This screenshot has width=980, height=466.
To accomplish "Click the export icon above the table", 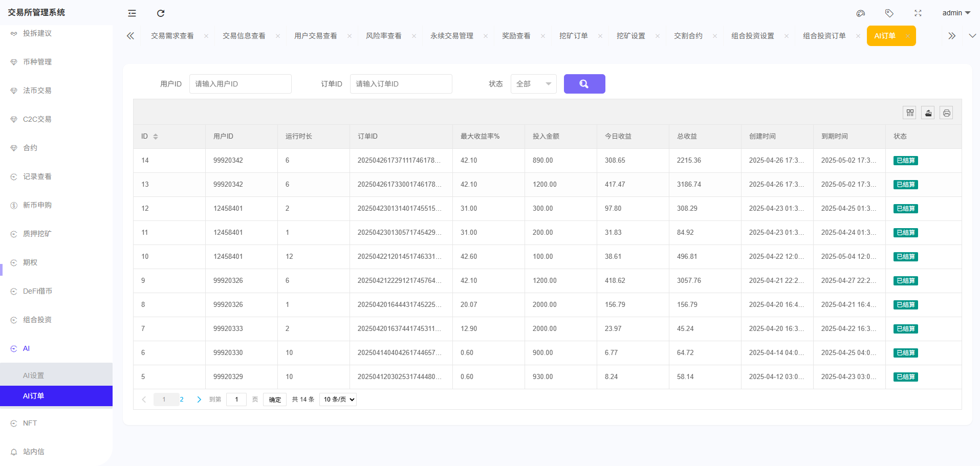I will click(x=928, y=113).
